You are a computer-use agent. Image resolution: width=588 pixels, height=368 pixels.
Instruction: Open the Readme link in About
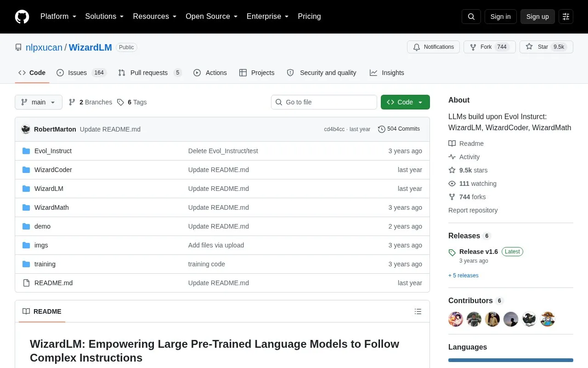tap(466, 144)
